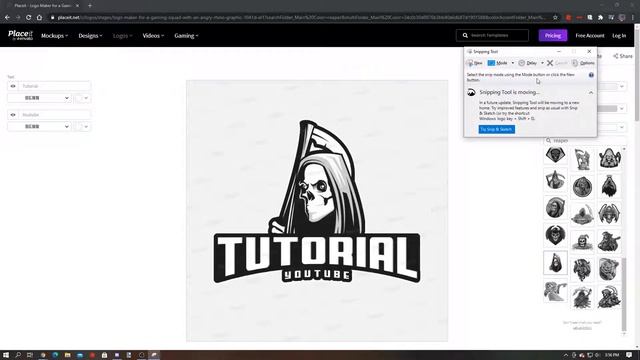
Task: Click the Log In link
Action: (619, 36)
